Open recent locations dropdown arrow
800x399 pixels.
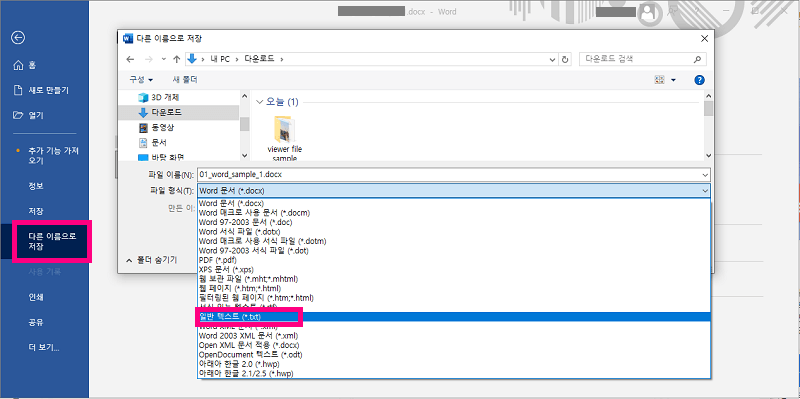[x=163, y=59]
